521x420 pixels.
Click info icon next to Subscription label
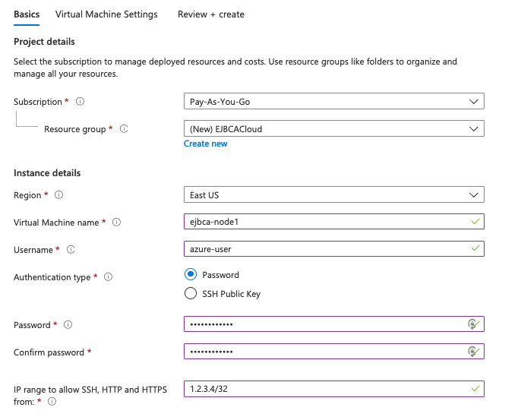[81, 102]
